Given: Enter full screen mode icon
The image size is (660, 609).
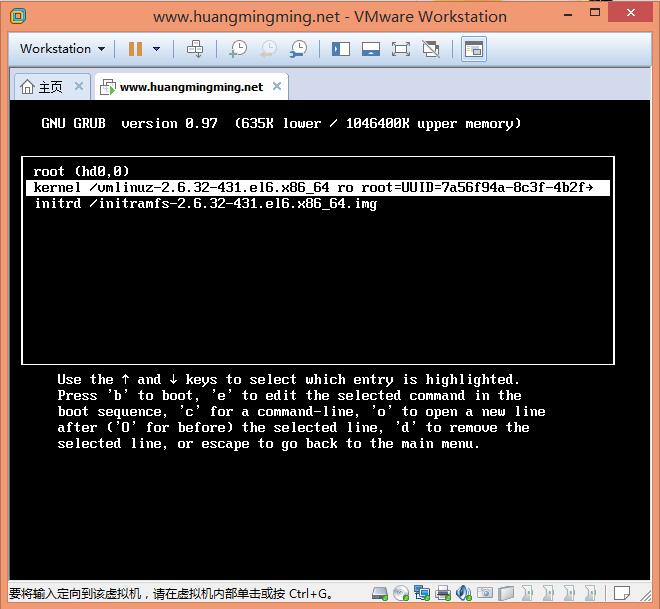Looking at the screenshot, I should coord(401,49).
